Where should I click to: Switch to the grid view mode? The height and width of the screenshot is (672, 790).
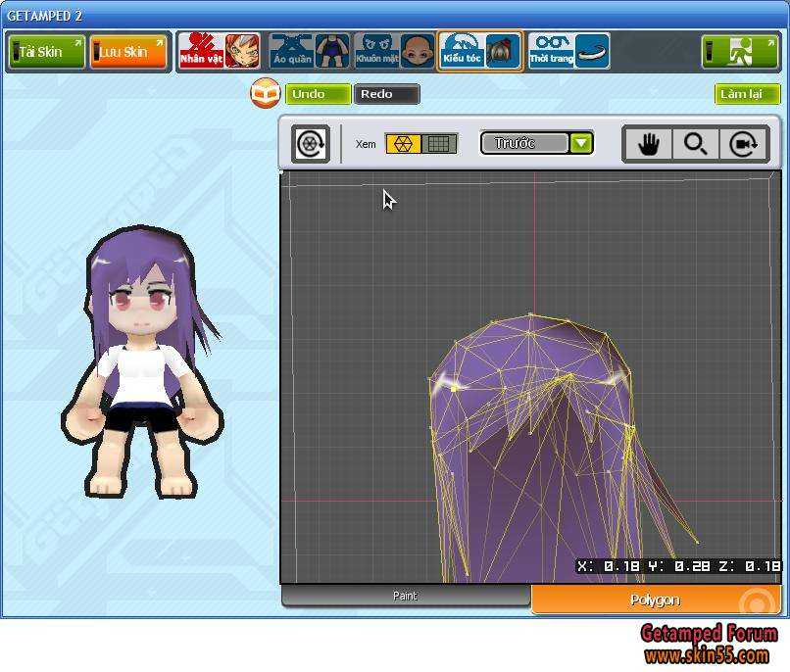click(x=439, y=144)
